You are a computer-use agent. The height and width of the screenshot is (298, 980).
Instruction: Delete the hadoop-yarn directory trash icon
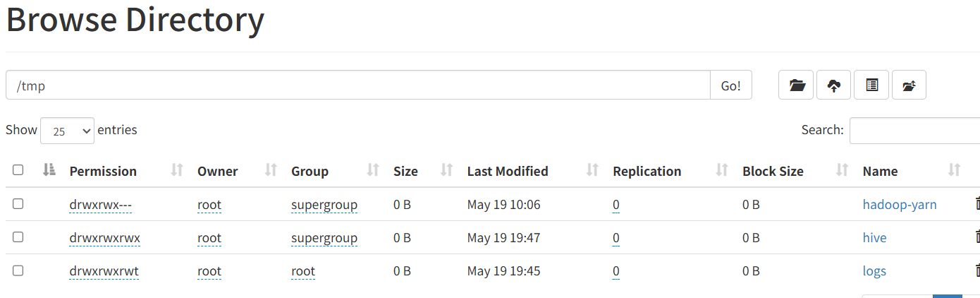click(977, 204)
